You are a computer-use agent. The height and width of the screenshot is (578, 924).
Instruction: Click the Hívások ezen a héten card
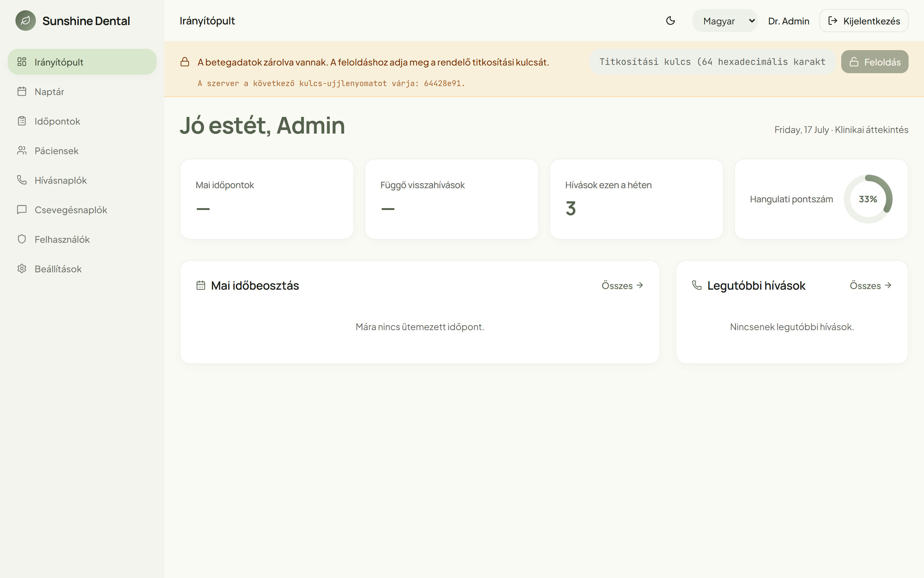(637, 199)
